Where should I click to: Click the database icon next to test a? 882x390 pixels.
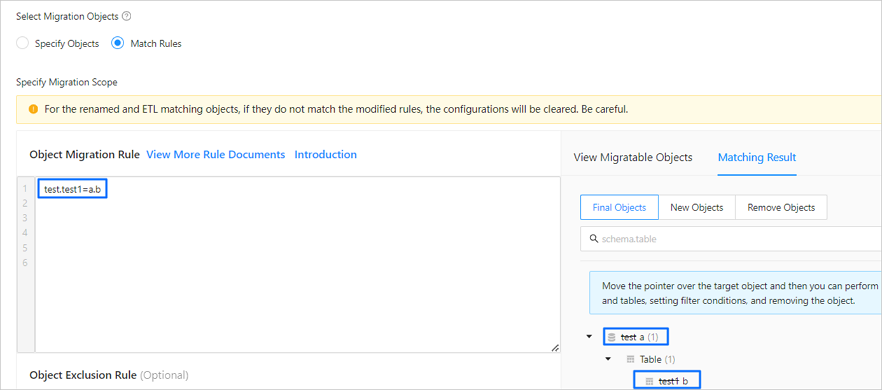click(611, 337)
